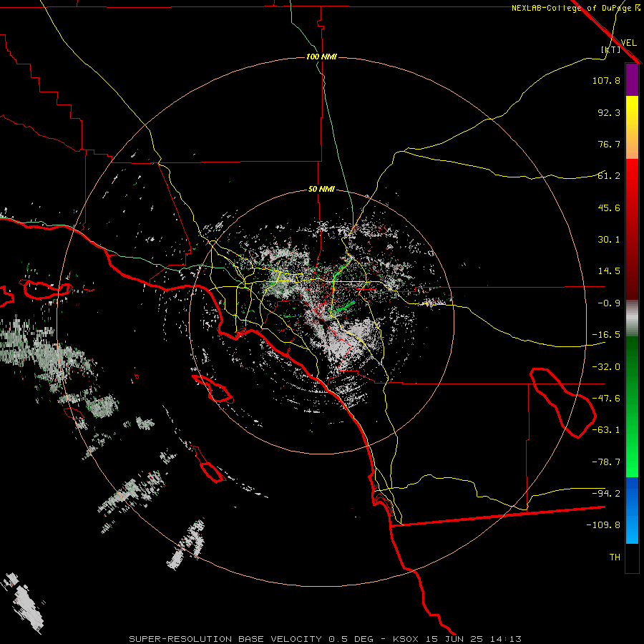Image resolution: width=644 pixels, height=644 pixels.
Task: Click the 76.7 value on the velocity scale
Action: [609, 144]
